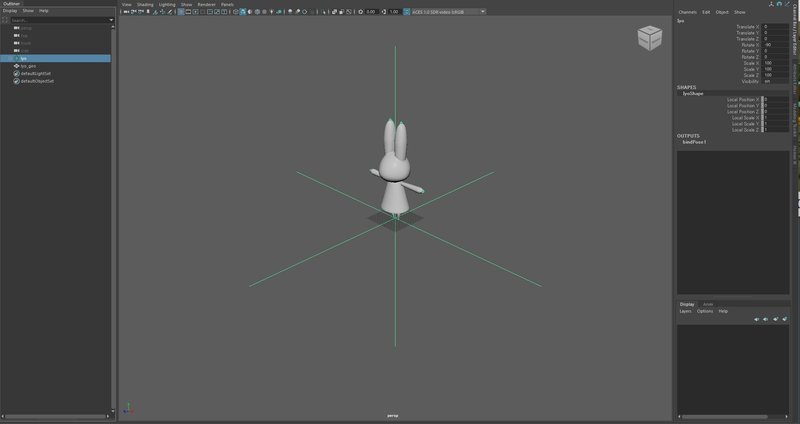Click the Use Default Material icon
The height and width of the screenshot is (424, 800).
pyautogui.click(x=249, y=11)
